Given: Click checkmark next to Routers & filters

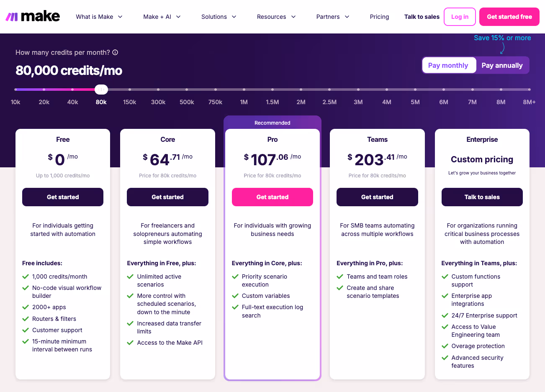Looking at the screenshot, I should [x=26, y=319].
